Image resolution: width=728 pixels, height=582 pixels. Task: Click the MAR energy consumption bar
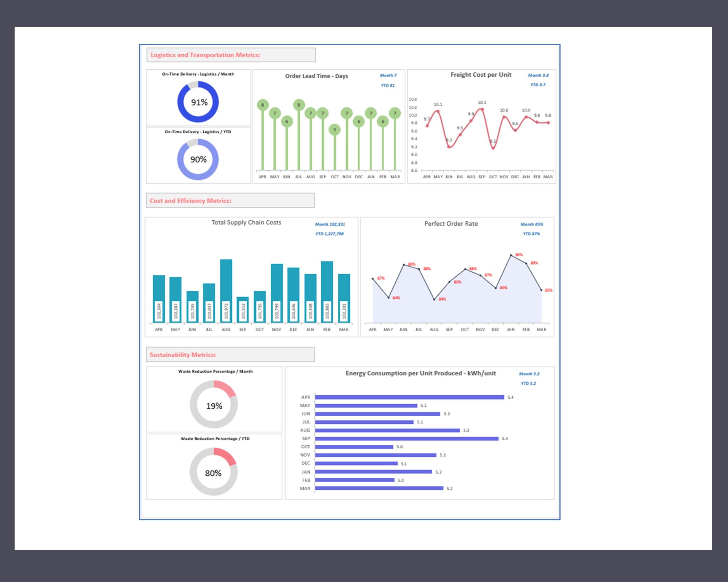pos(379,488)
